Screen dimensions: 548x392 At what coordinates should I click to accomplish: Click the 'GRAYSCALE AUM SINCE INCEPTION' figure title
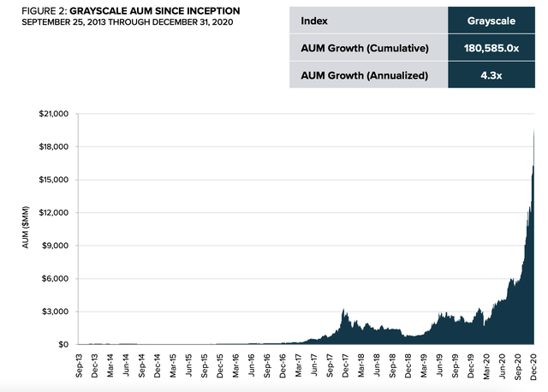click(x=155, y=11)
